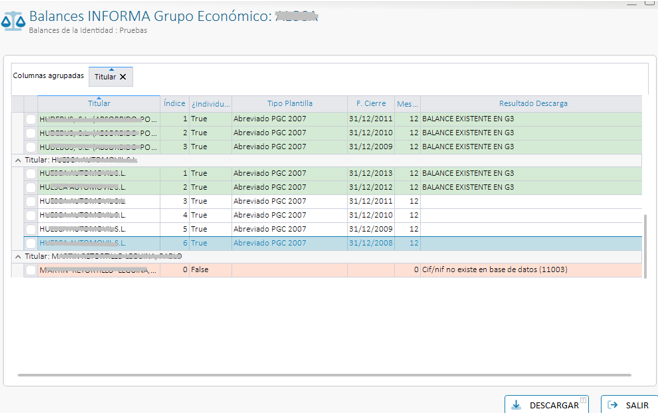Sort by the Mes... column header
Image resolution: width=661 pixels, height=413 pixels.
coord(407,103)
